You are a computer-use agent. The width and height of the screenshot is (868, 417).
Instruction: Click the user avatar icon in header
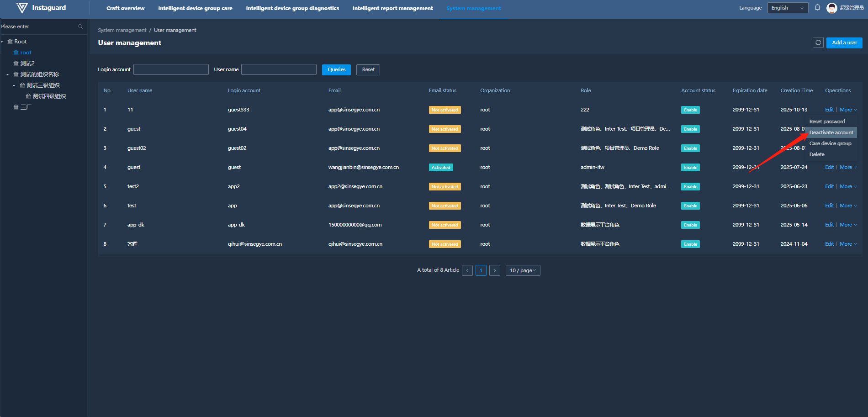[x=831, y=8]
